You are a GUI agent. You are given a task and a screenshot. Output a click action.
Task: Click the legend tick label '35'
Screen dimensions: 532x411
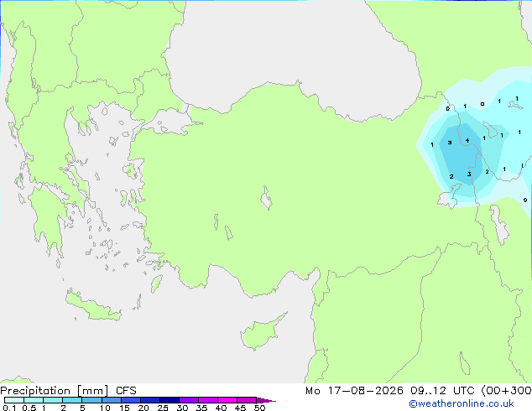[x=201, y=408]
